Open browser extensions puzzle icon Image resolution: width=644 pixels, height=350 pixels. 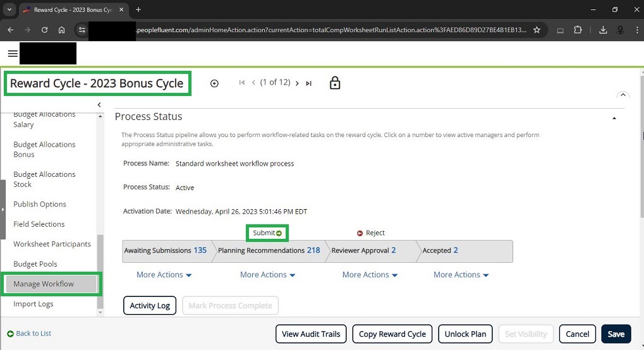coord(578,30)
